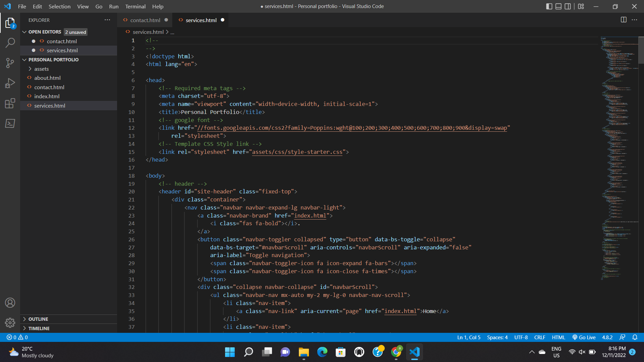Screen dimensions: 644x362
Task: Open the Search view in activity bar
Action: click(10, 43)
